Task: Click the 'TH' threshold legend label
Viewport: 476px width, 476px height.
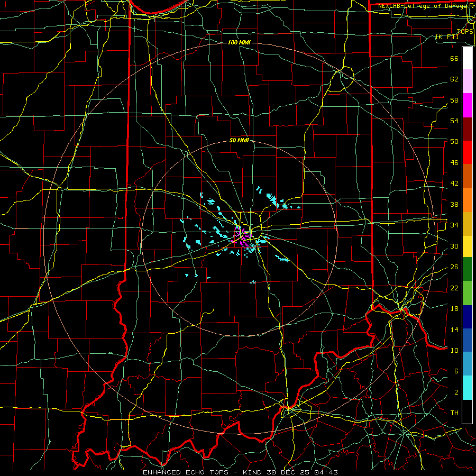Action: click(x=454, y=413)
